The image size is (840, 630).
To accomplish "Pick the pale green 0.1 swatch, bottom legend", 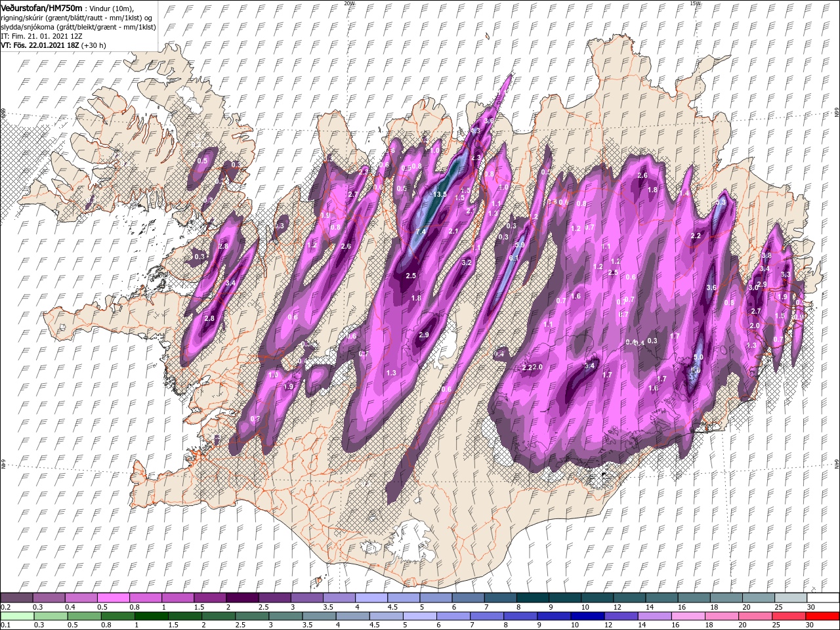I will click(18, 616).
